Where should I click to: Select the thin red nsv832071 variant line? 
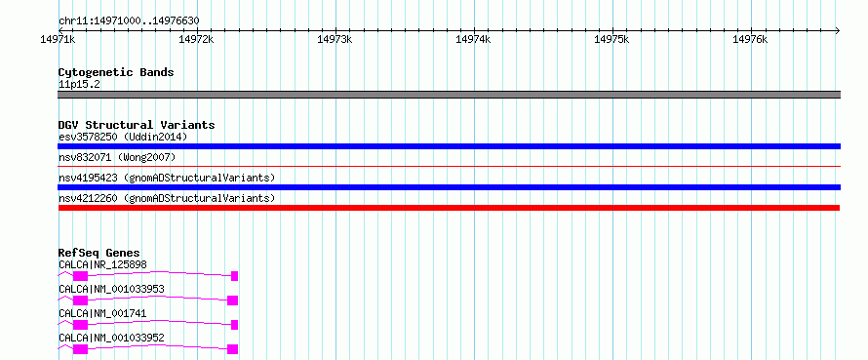[x=449, y=166]
